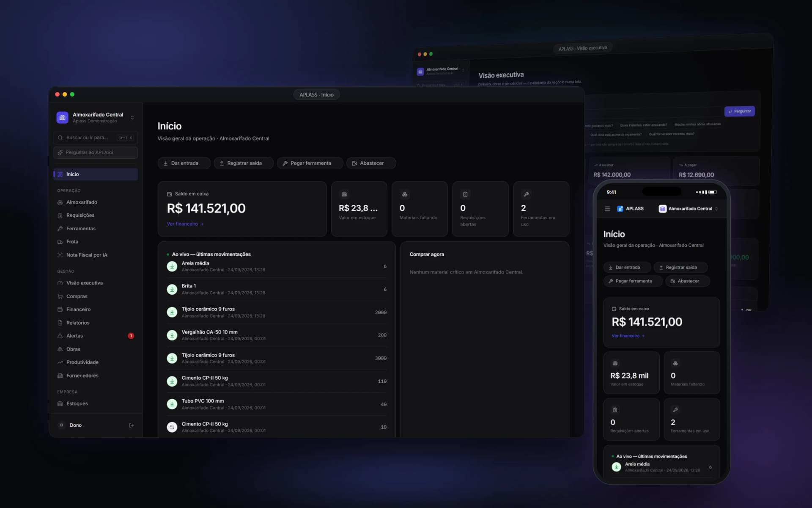Click the Visão executiva gauge icon
Screen dimensions: 812x508
click(x=60, y=283)
